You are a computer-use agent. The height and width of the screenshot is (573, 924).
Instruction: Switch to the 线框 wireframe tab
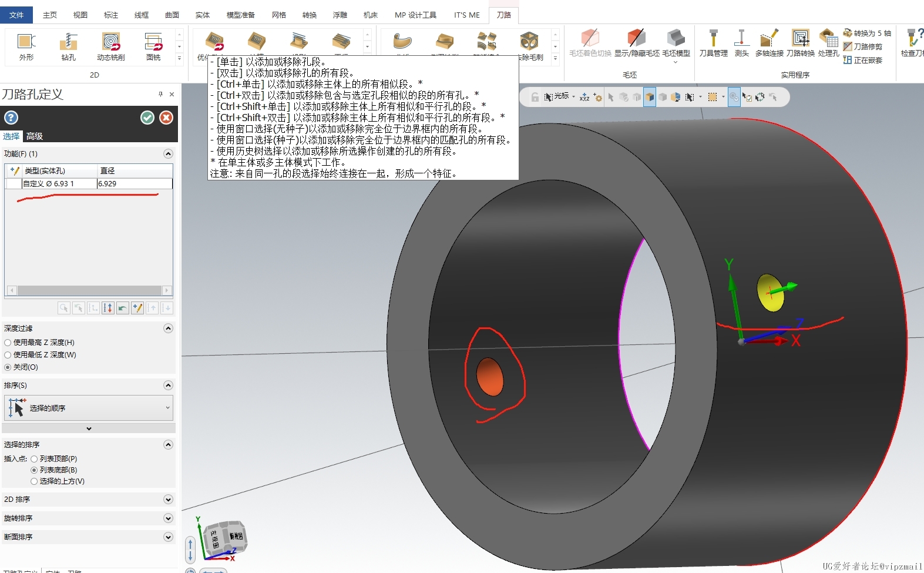(x=142, y=15)
